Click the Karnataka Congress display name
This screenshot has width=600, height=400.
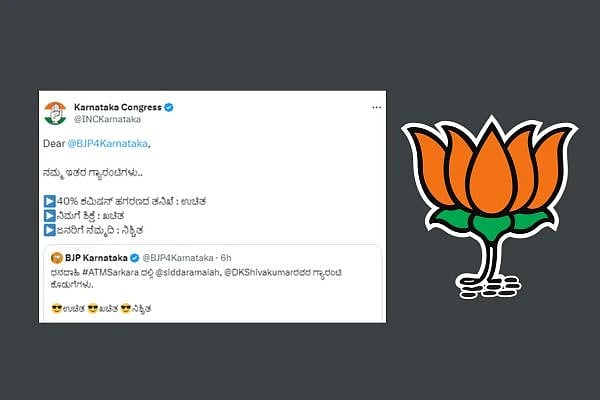[117, 107]
